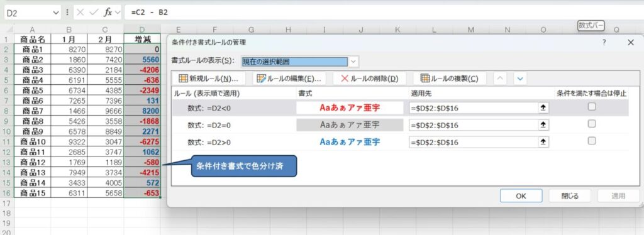Screen dimensions: 644x235
Task: Click the formula bar cancel X icon
Action: (80, 13)
